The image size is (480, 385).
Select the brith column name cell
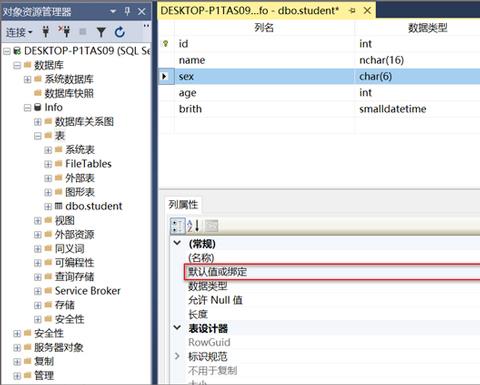click(x=264, y=109)
